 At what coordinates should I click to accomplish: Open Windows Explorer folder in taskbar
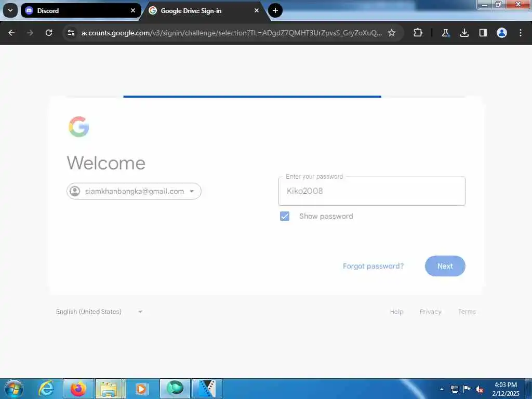pyautogui.click(x=109, y=389)
